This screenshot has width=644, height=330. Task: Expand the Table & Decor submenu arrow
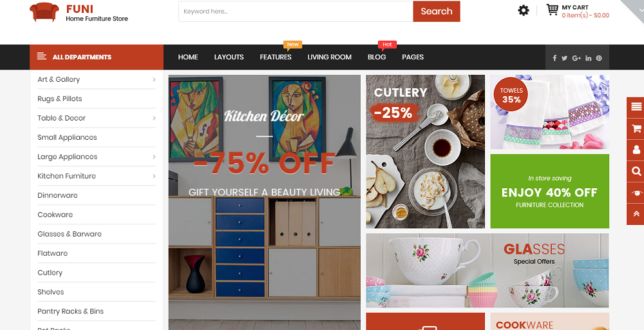pos(154,118)
